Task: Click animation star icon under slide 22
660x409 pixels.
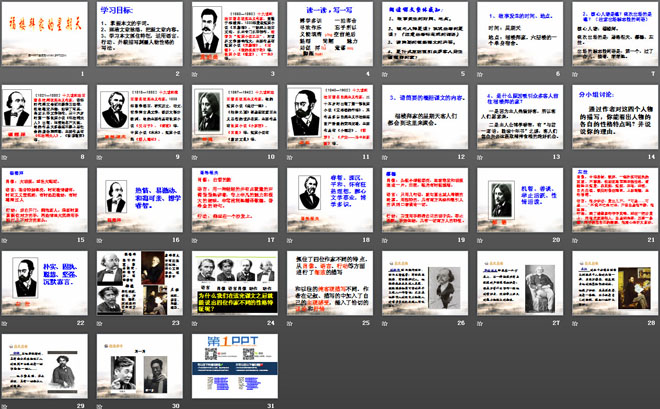Action: point(4,324)
